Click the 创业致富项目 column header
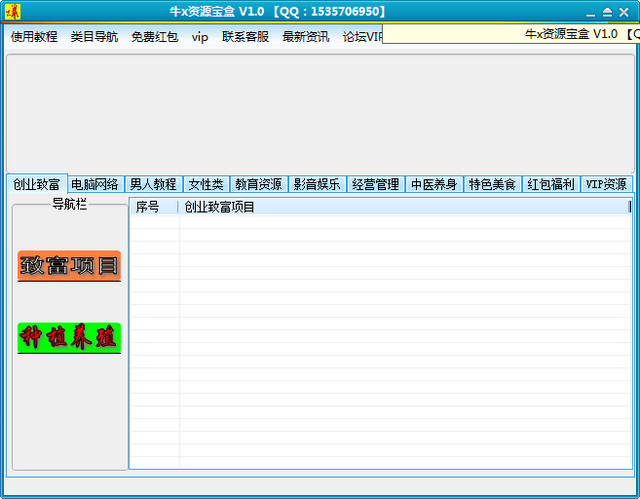This screenshot has height=499, width=640. pyautogui.click(x=404, y=207)
